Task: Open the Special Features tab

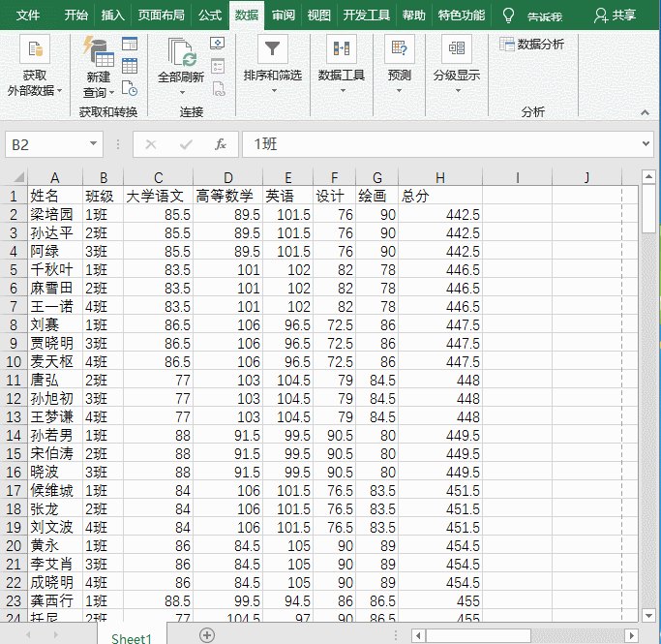Action: pyautogui.click(x=462, y=15)
